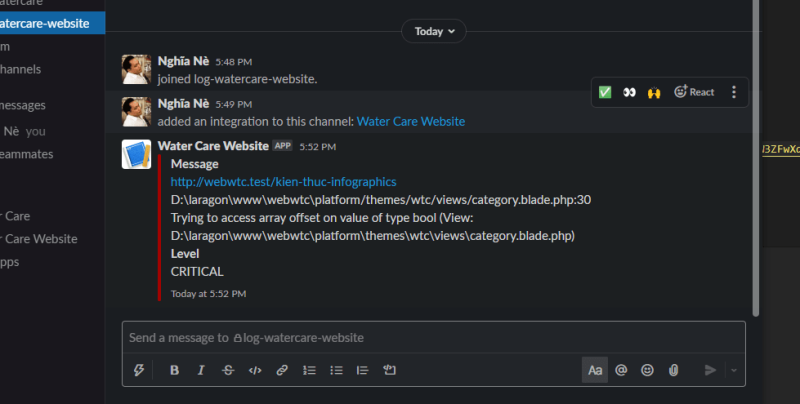Open the emoji picker in composer
800x404 pixels.
click(x=647, y=370)
